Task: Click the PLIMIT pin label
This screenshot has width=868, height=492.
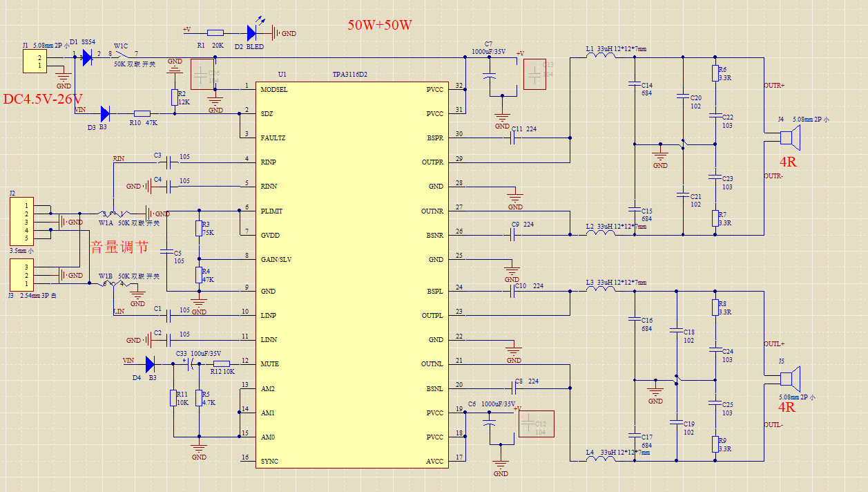Action: point(271,211)
